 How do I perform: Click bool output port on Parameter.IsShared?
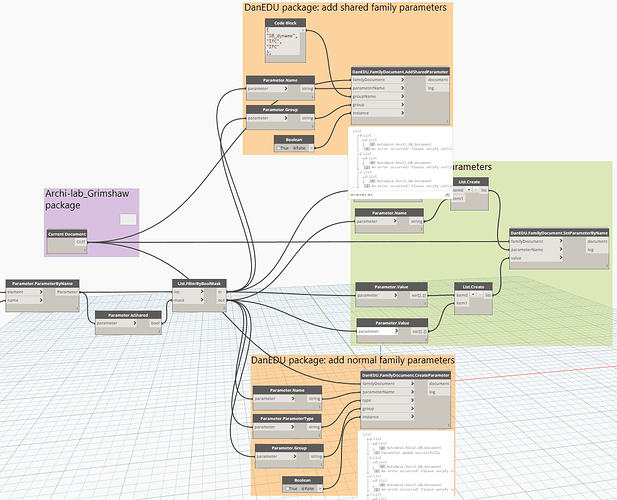155,323
